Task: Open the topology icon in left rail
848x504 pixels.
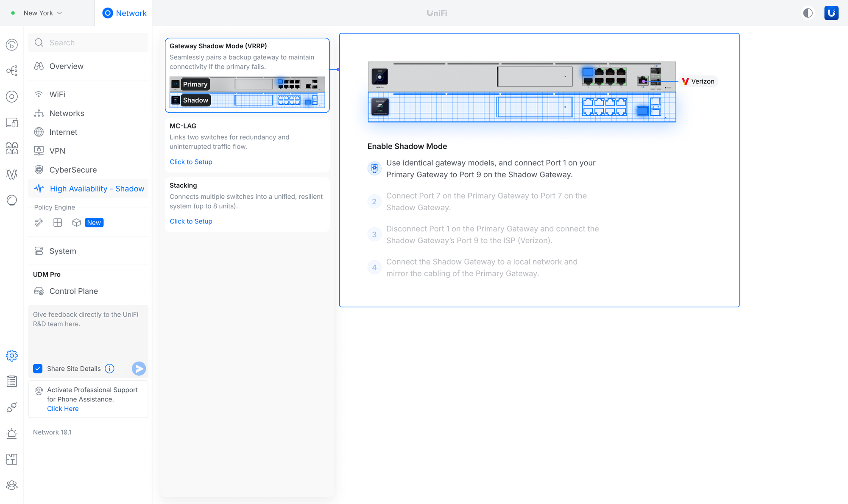Action: pyautogui.click(x=12, y=70)
